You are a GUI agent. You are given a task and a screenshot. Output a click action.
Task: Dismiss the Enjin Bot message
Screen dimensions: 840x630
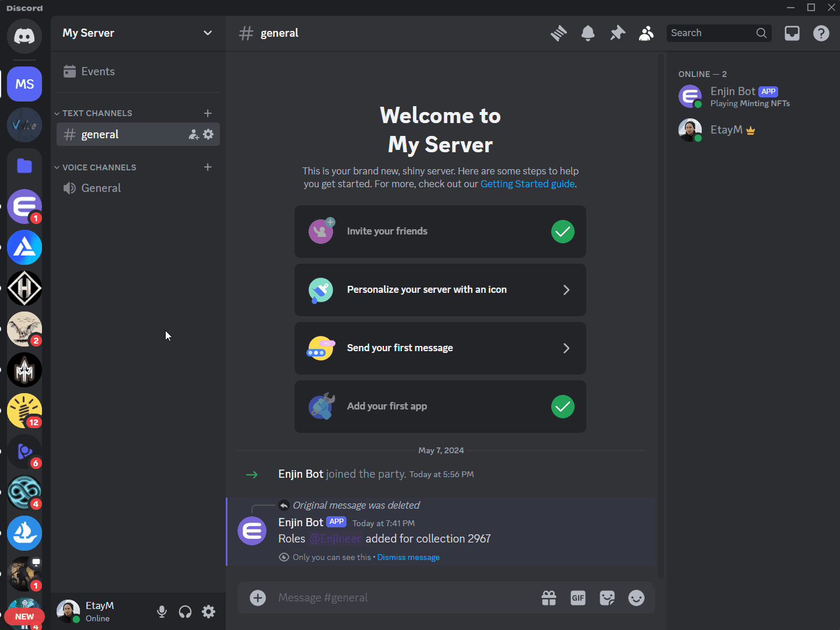408,557
